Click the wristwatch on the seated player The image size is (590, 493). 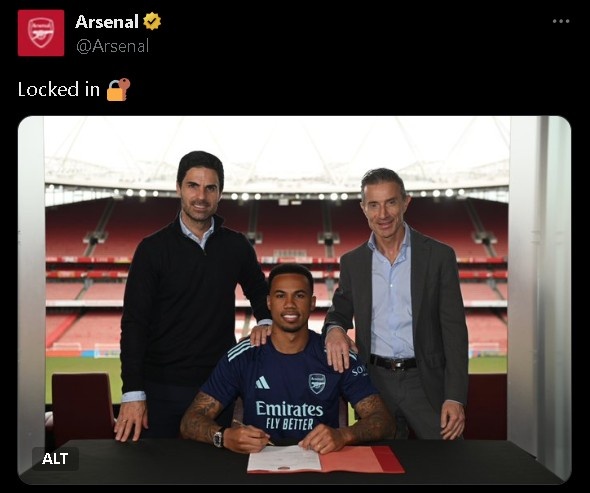coord(218,438)
